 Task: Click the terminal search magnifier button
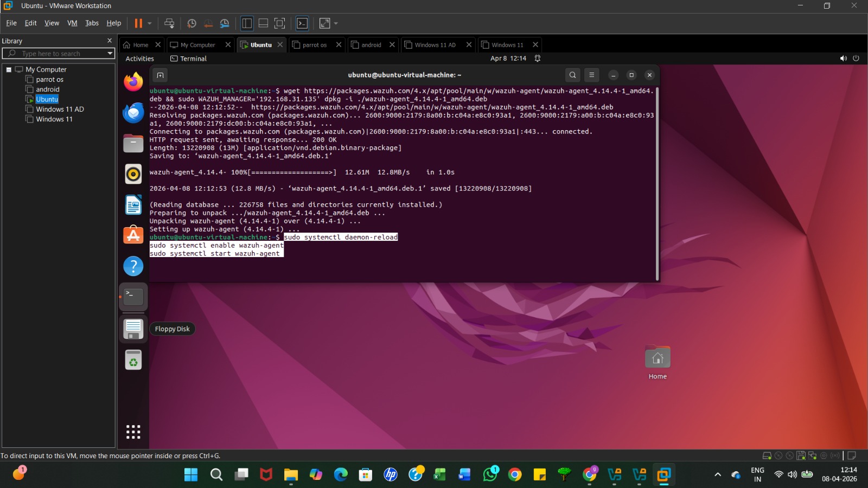[572, 75]
